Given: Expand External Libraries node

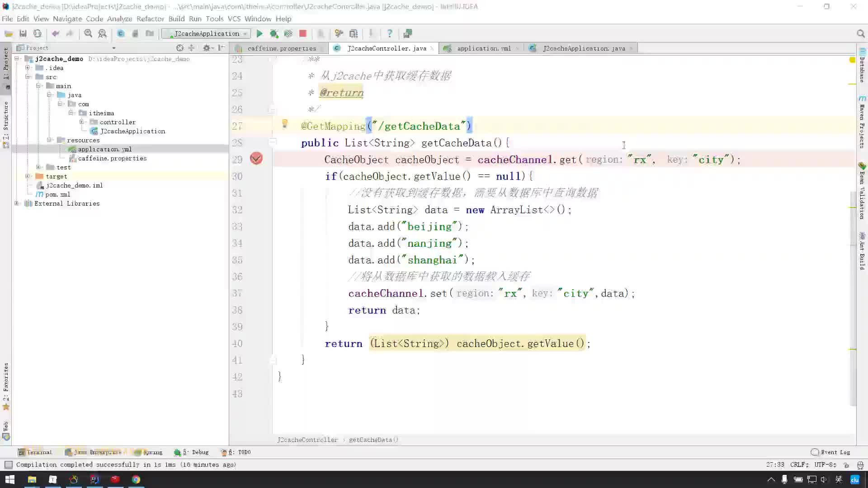Looking at the screenshot, I should [x=17, y=203].
